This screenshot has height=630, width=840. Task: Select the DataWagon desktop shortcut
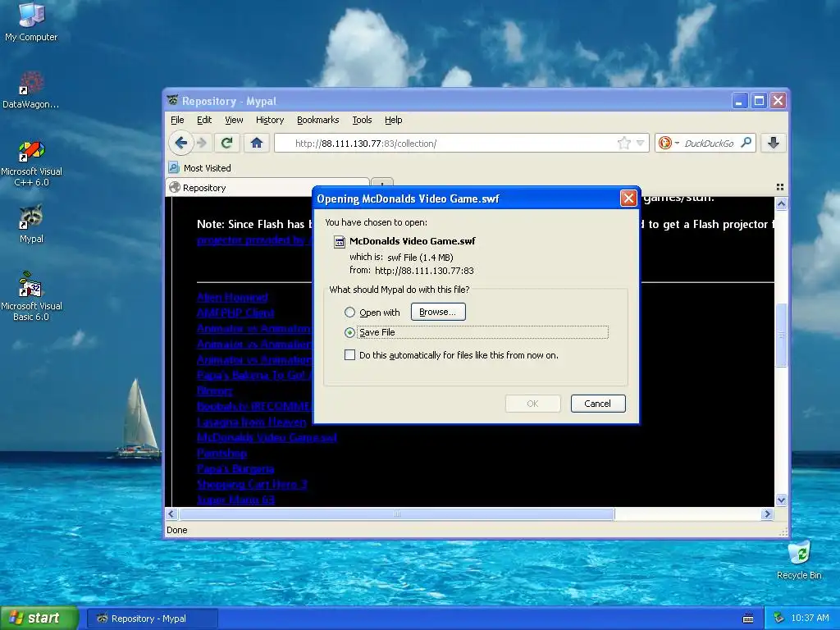pyautogui.click(x=31, y=90)
